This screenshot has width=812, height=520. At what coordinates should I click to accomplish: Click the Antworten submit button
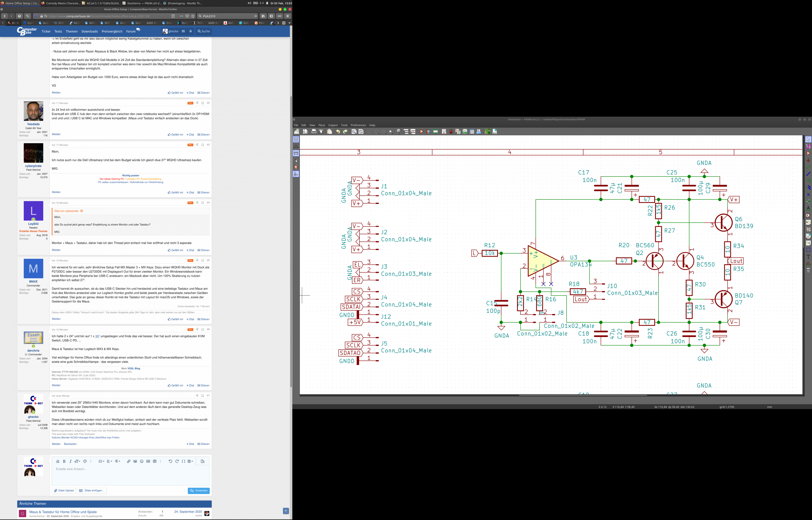[198, 491]
